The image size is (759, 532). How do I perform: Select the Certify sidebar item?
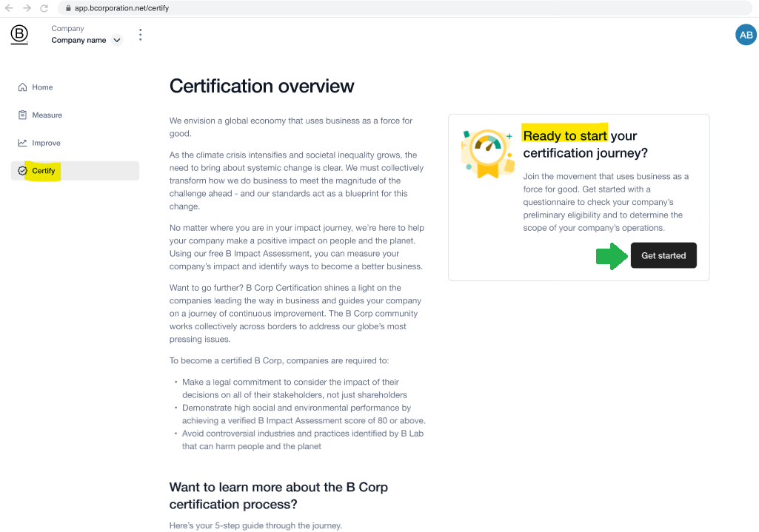75,171
